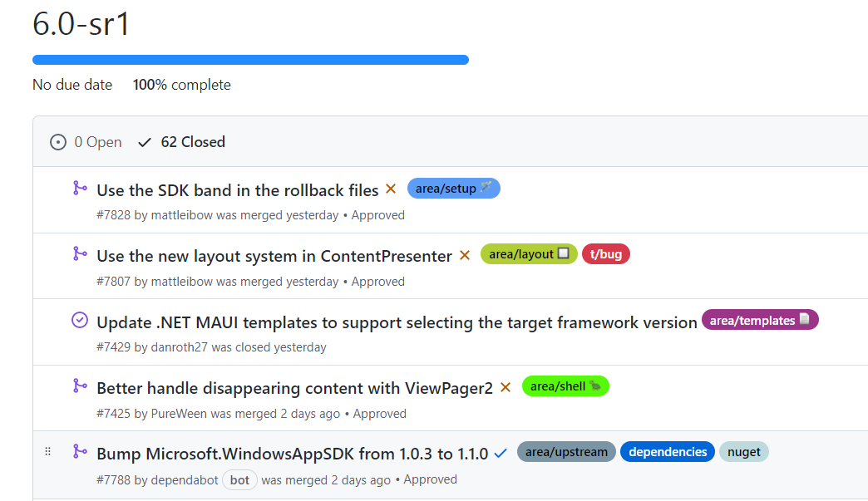Viewport: 868px width, 501px height.
Task: Filter by area/setup label
Action: (x=453, y=189)
